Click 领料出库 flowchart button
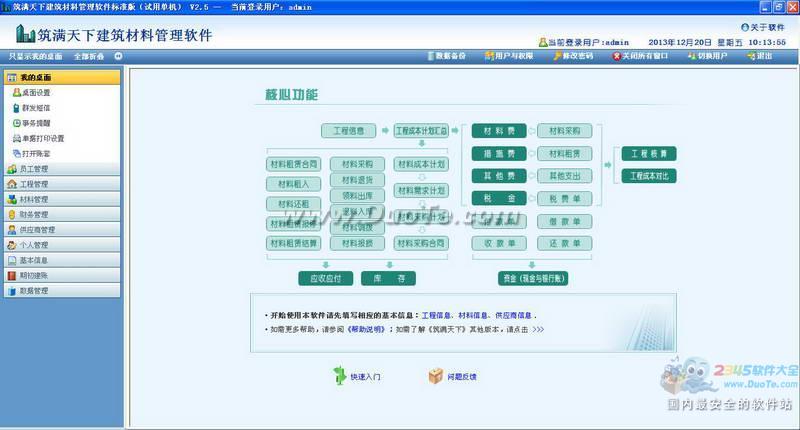 pyautogui.click(x=357, y=196)
